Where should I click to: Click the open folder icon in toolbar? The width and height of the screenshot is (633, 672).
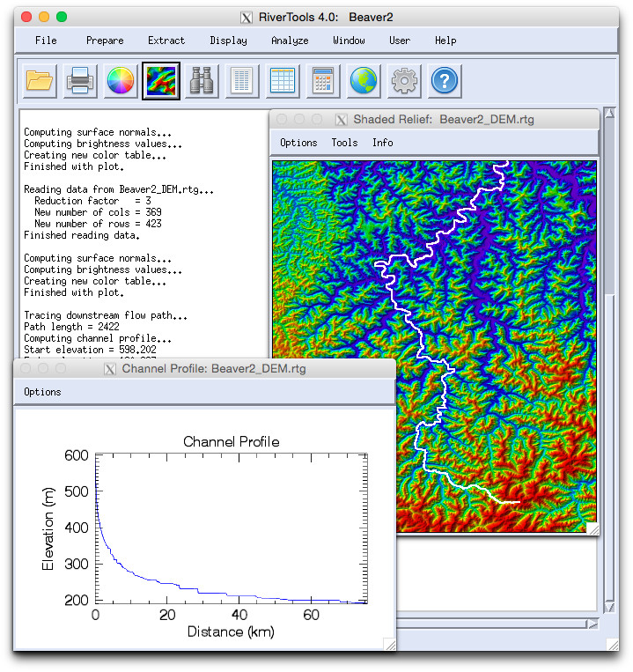click(40, 82)
